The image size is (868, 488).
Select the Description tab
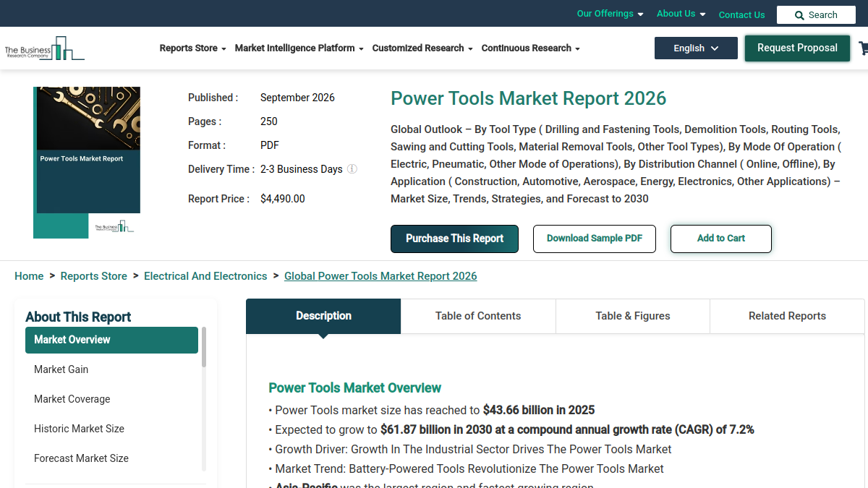tap(323, 316)
